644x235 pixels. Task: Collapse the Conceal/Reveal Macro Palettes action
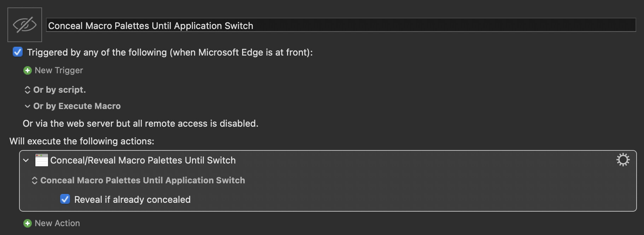coord(26,160)
